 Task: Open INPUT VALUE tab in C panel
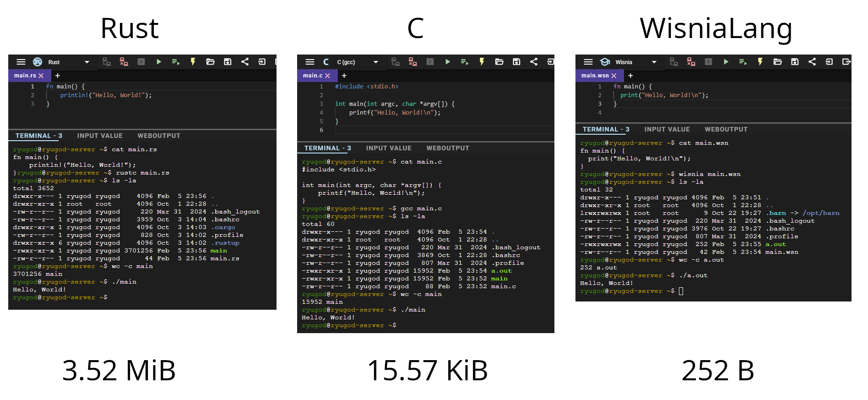(x=389, y=148)
